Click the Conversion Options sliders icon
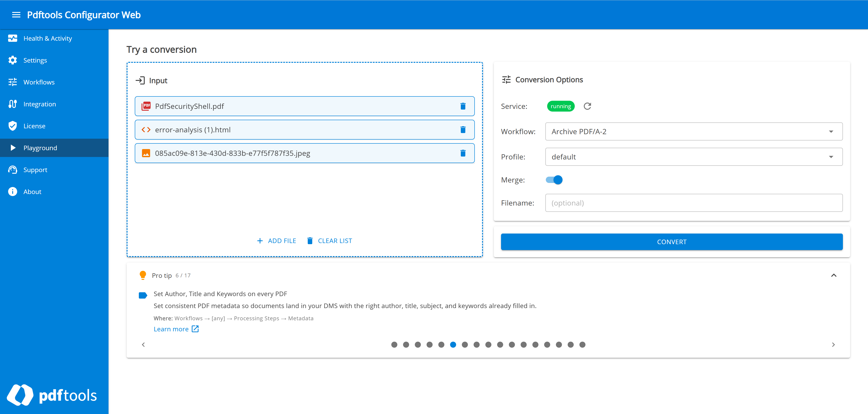Screen dimensions: 868x414 (506, 80)
